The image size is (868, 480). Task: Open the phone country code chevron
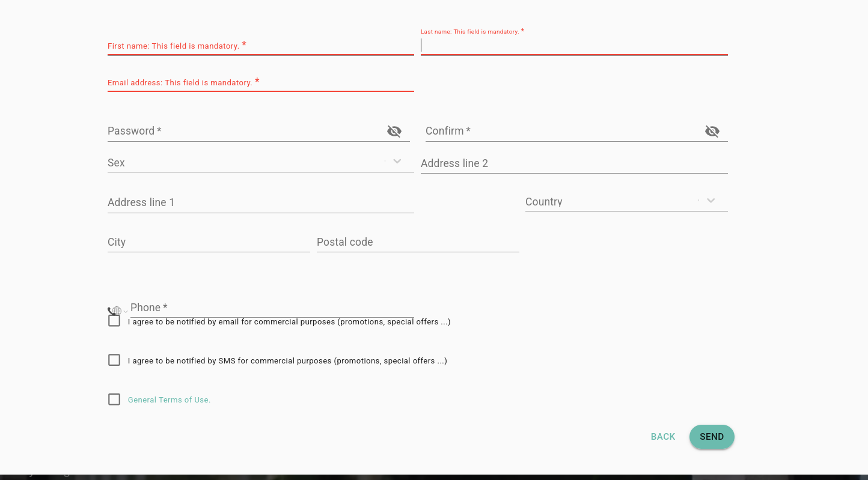point(126,312)
